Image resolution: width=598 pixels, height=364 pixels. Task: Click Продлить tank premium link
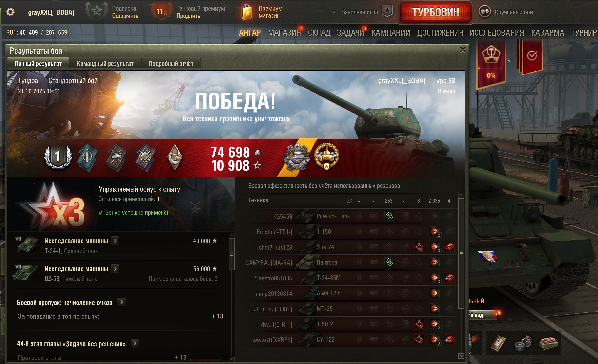pyautogui.click(x=188, y=16)
